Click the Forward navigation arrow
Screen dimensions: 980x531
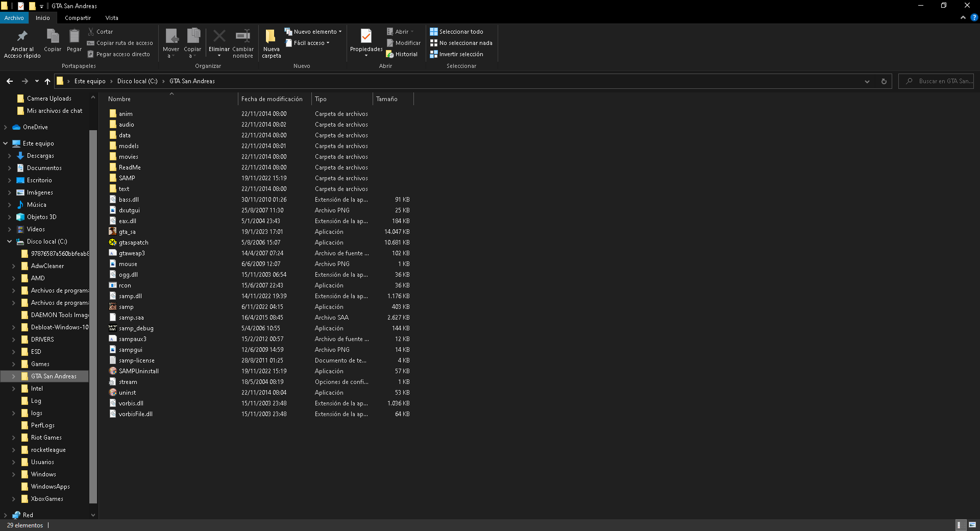pyautogui.click(x=24, y=81)
